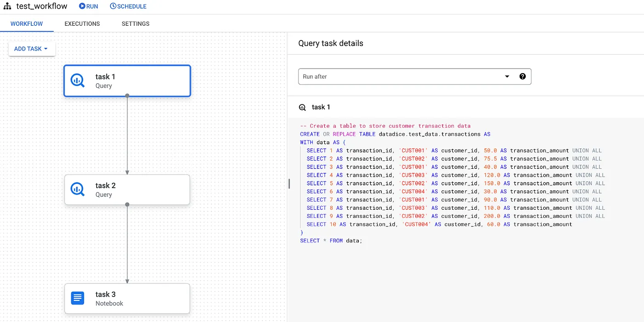The image size is (644, 322).
Task: Open the ADD TASK dropdown
Action: pos(32,49)
